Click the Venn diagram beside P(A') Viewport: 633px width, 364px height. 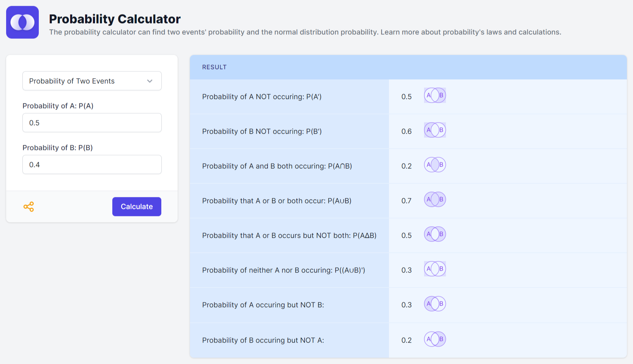pyautogui.click(x=435, y=96)
